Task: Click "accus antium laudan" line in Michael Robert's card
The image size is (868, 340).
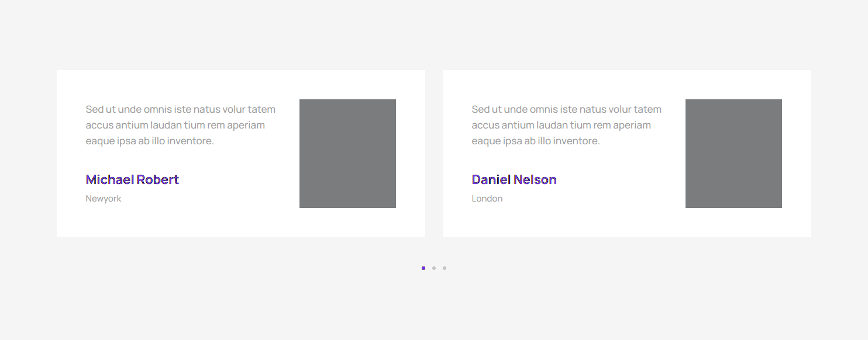Action: pos(175,125)
